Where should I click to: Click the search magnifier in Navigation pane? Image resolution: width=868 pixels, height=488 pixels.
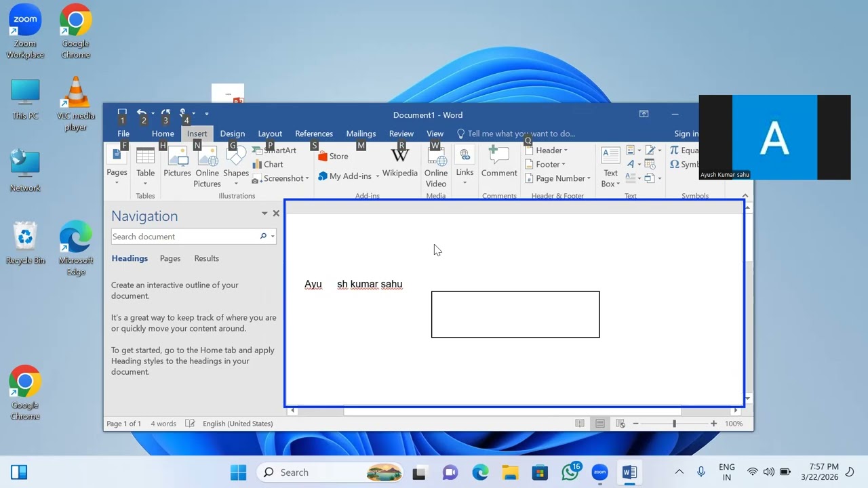(263, 237)
